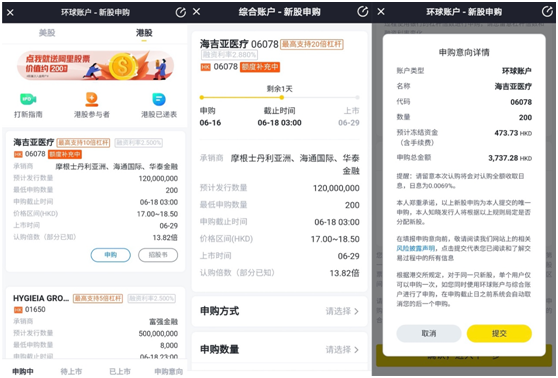Tap the 上市 end point on timeline

[357, 97]
